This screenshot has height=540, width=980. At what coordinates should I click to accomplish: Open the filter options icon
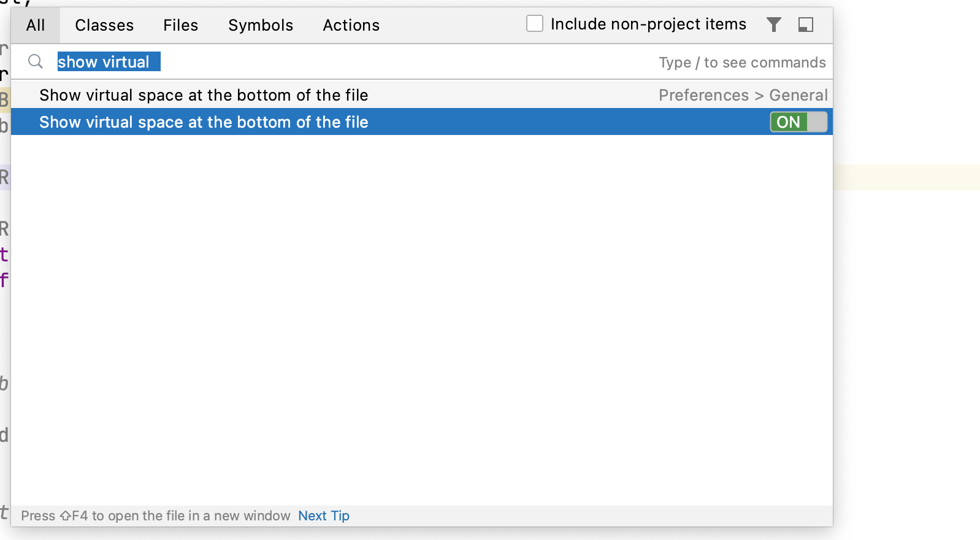coord(773,25)
